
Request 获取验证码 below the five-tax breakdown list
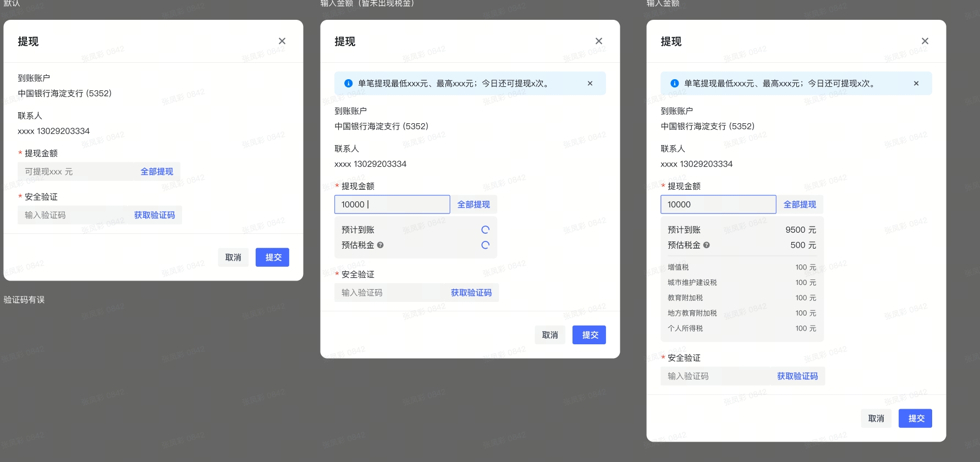click(x=797, y=376)
